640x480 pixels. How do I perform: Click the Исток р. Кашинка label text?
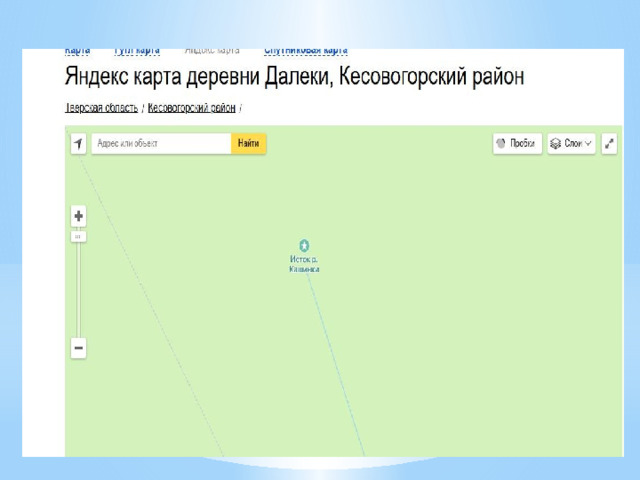(304, 264)
